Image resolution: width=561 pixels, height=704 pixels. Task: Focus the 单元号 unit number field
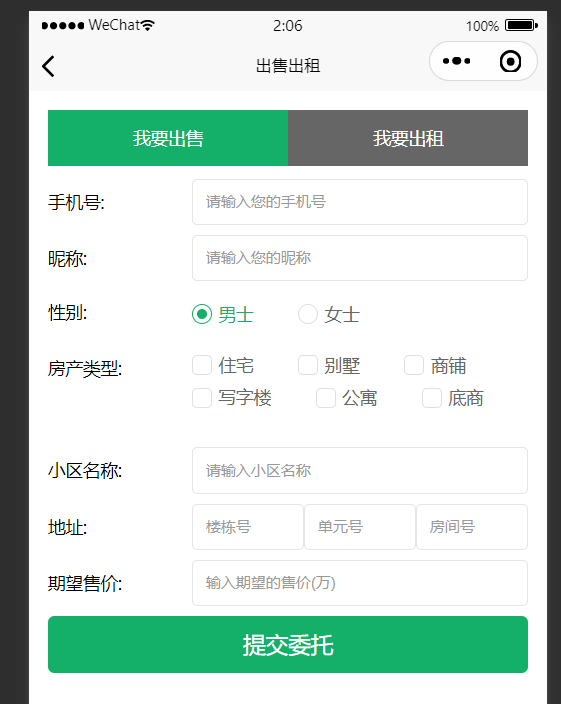[x=360, y=527]
